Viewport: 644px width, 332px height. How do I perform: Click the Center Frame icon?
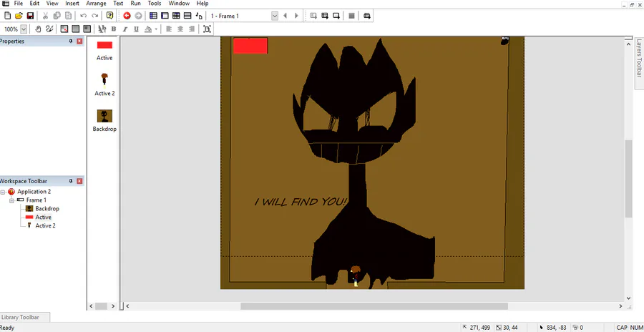pyautogui.click(x=207, y=29)
